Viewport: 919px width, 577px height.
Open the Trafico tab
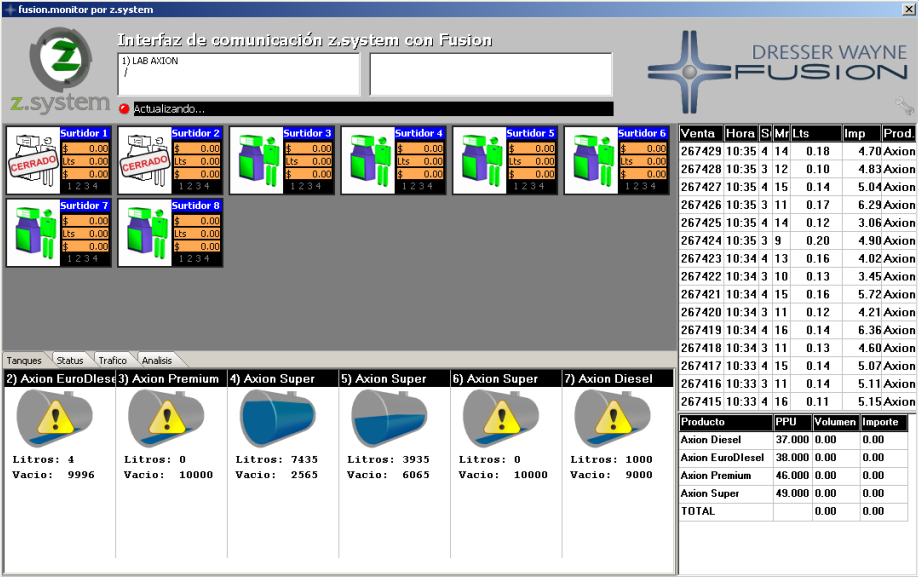click(x=113, y=360)
